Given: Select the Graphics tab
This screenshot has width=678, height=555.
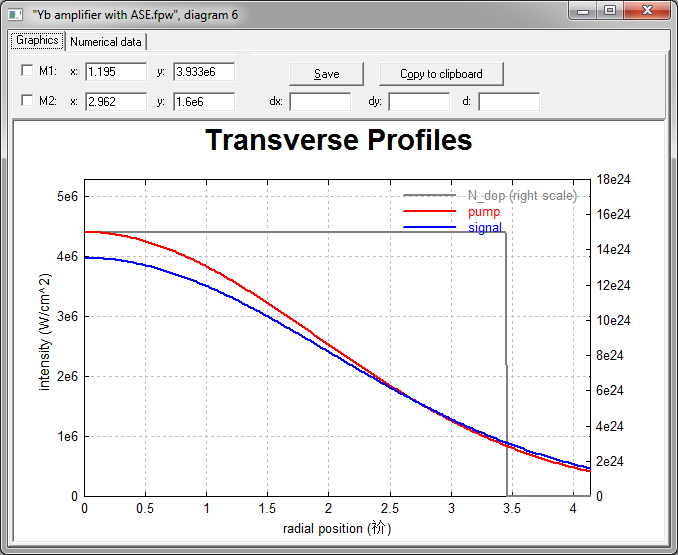Looking at the screenshot, I should click(x=37, y=41).
